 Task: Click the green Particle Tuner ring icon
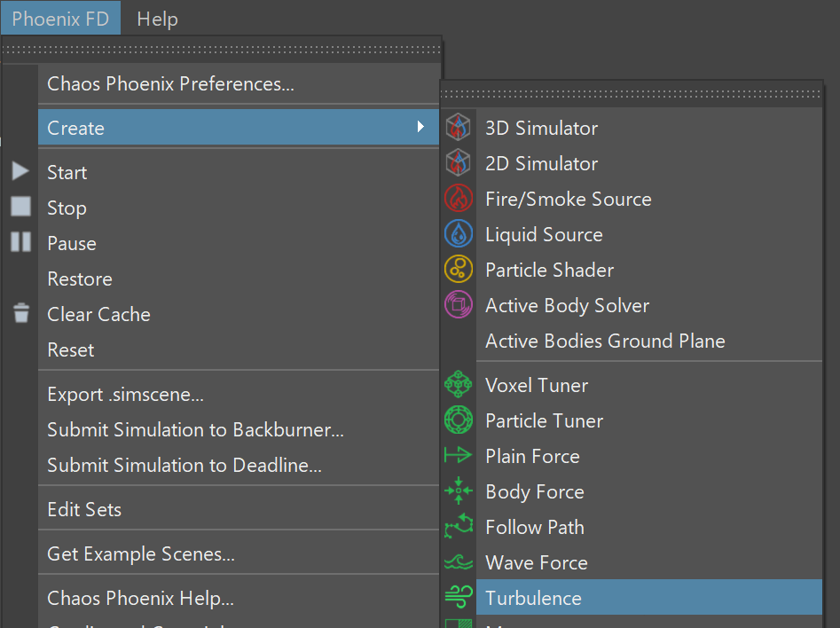click(458, 420)
